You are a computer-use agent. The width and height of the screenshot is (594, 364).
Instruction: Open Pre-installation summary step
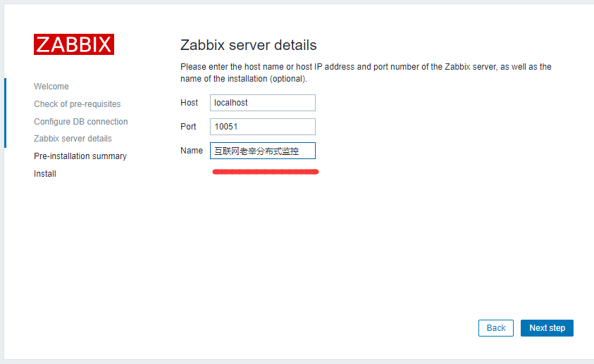click(80, 156)
